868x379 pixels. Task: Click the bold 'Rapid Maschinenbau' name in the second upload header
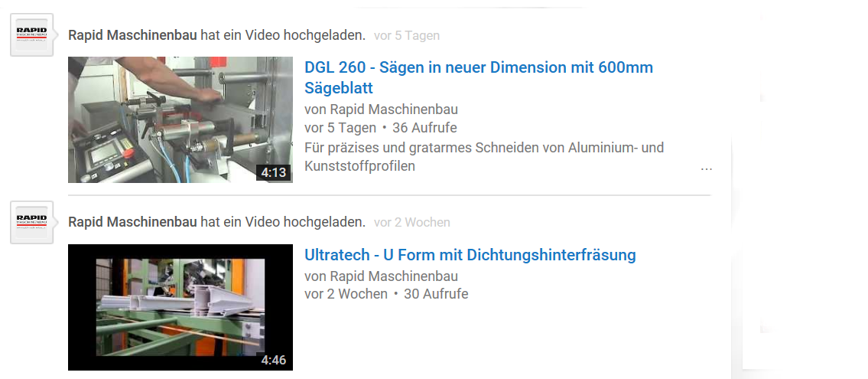132,222
